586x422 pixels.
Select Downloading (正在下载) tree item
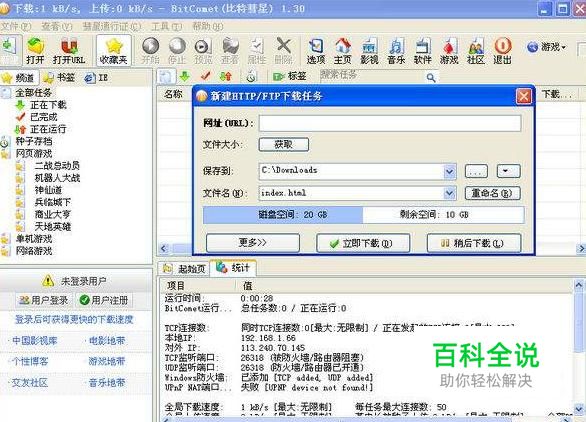48,105
